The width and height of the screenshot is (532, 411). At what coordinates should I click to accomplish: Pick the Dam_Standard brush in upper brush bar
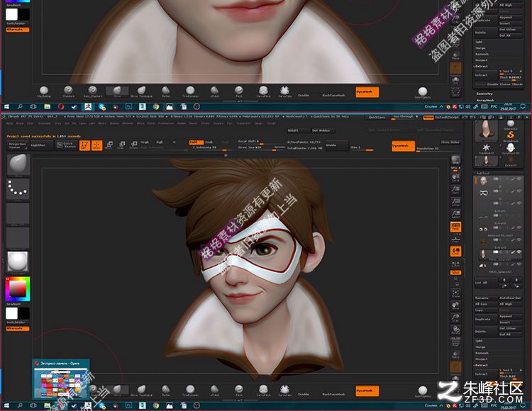pyautogui.click(x=93, y=91)
